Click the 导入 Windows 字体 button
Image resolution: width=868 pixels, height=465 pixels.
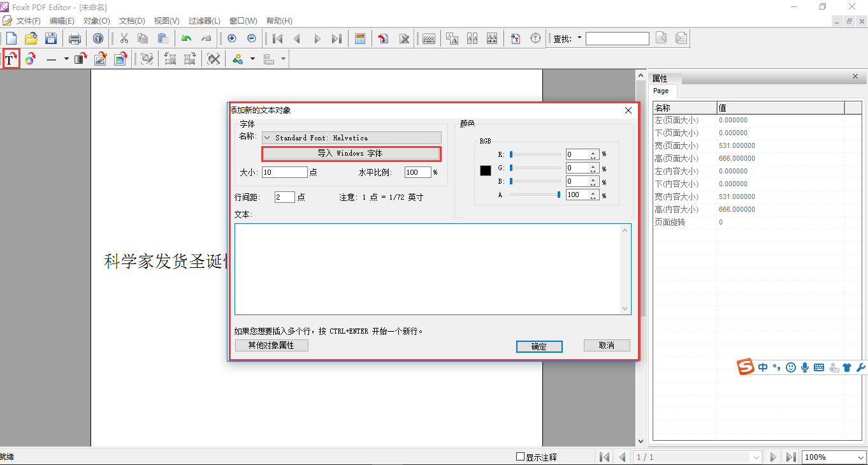[x=351, y=153]
